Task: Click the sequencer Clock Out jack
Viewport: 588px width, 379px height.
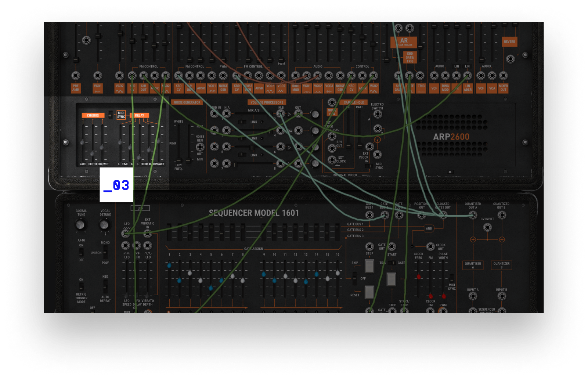Action: coord(430,246)
